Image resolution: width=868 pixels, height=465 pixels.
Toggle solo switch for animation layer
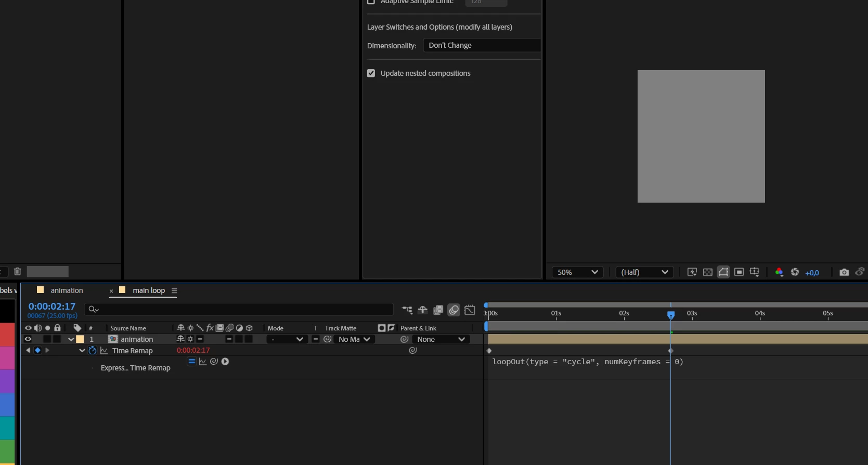coord(47,339)
